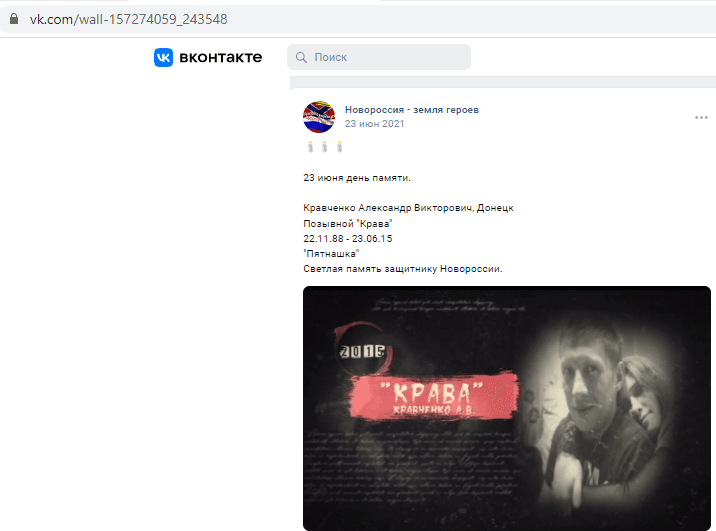This screenshot has height=531, width=716.
Task: Click the second candle emoji
Action: 325,147
